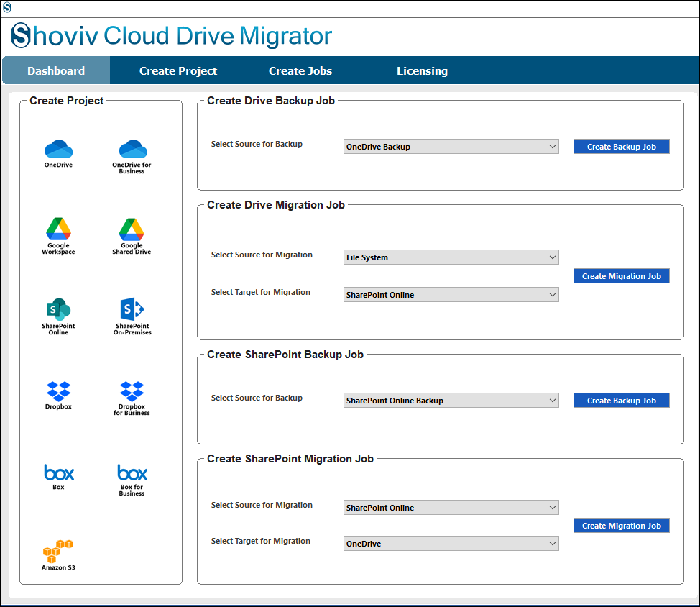The width and height of the screenshot is (700, 607).
Task: Select the OneDrive project icon
Action: click(58, 153)
